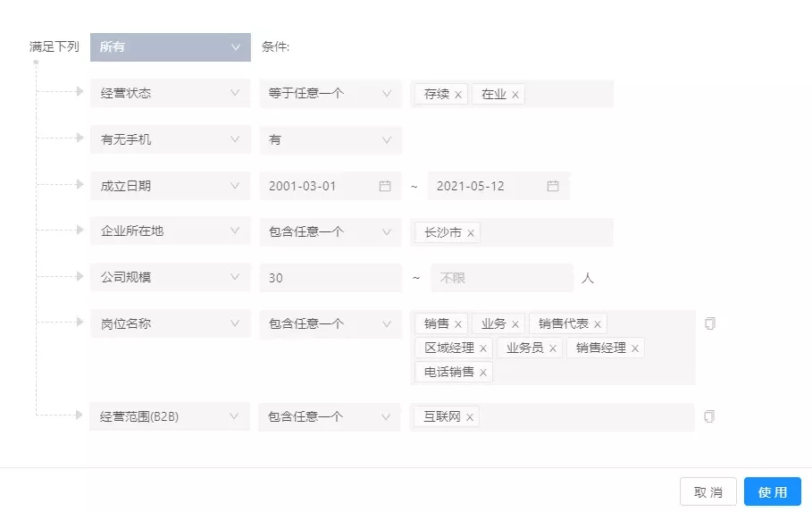The height and width of the screenshot is (512, 812).
Task: Click calendar icon in end date 2021-05-12
Action: coord(553,186)
